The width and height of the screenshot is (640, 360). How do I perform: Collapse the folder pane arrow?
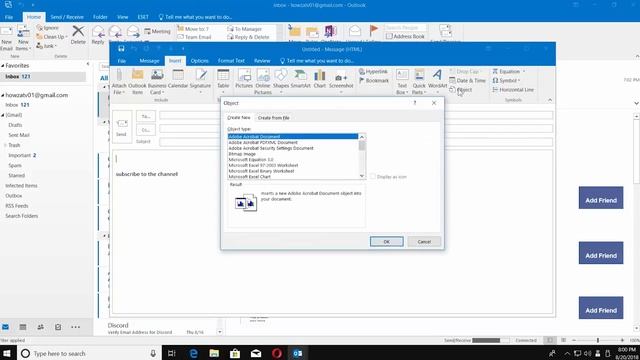coord(88,64)
